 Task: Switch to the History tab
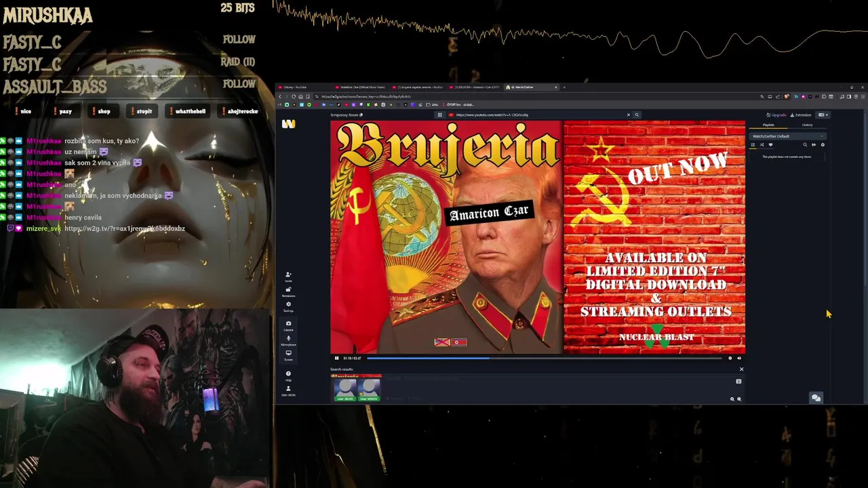pos(808,125)
